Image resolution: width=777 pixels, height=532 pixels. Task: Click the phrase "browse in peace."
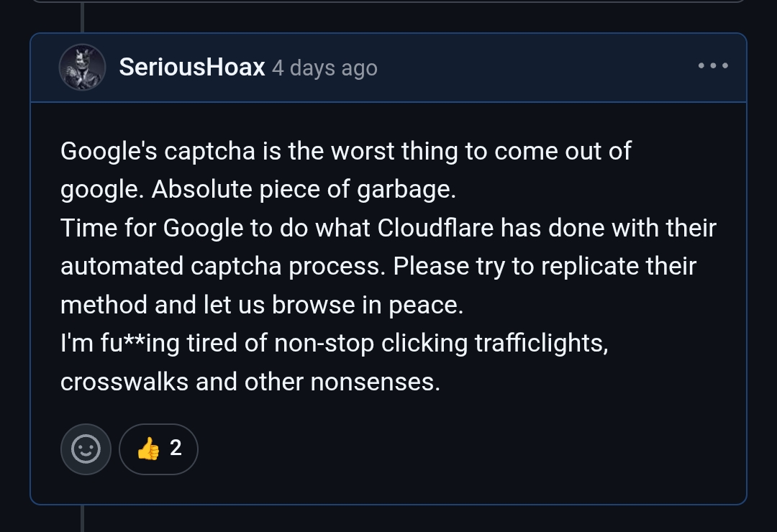point(368,305)
